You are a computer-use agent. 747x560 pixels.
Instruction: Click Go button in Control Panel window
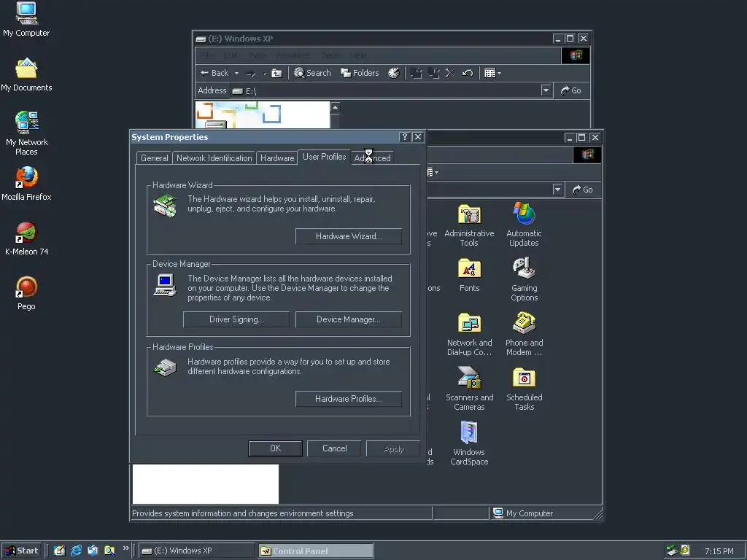click(x=583, y=190)
